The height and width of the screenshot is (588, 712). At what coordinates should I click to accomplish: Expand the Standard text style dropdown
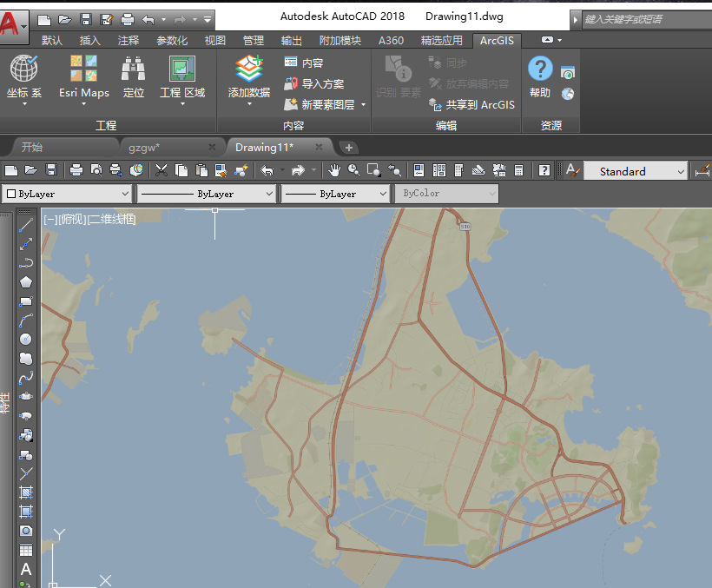[x=681, y=171]
